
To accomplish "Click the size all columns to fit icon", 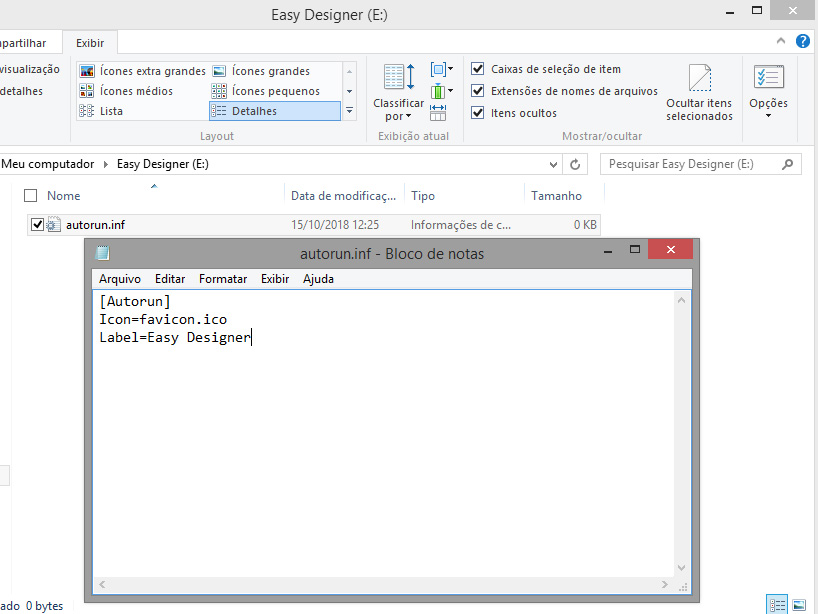I will pos(438,112).
